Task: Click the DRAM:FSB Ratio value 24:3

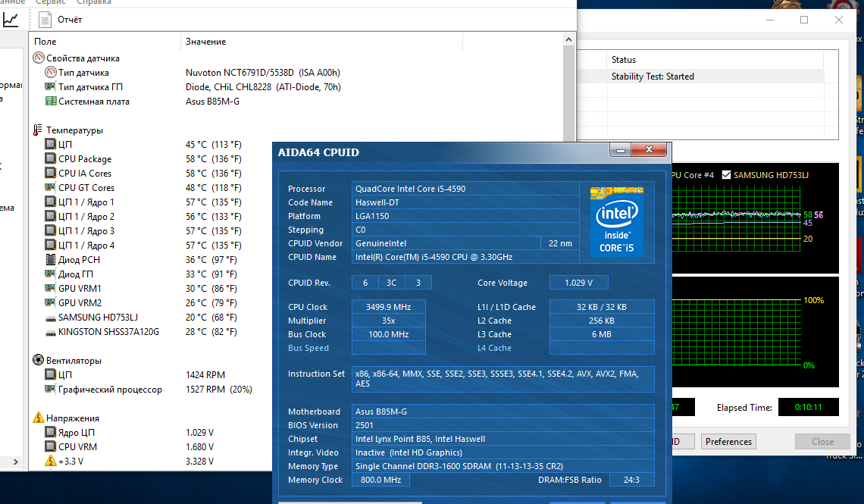Action: pyautogui.click(x=631, y=480)
